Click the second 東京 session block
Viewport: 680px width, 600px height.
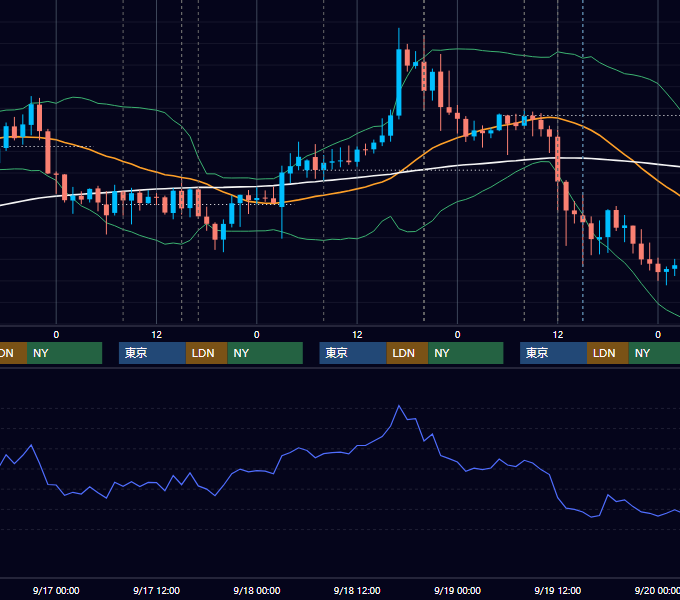pos(353,353)
